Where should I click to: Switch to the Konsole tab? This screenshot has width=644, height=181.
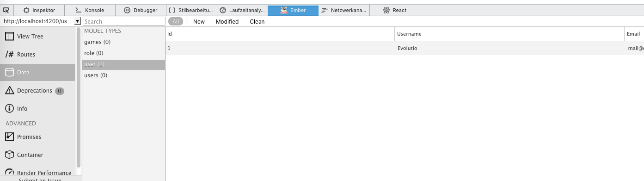[90, 10]
